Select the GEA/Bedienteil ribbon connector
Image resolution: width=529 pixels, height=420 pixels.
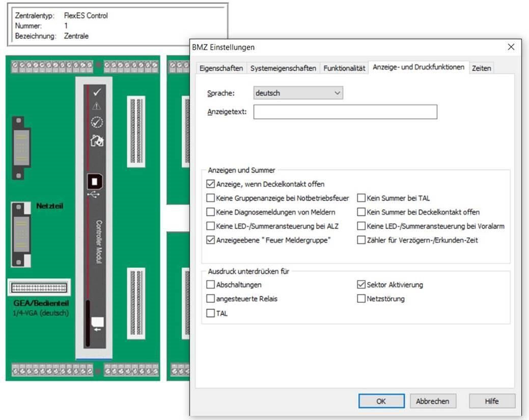click(x=39, y=288)
